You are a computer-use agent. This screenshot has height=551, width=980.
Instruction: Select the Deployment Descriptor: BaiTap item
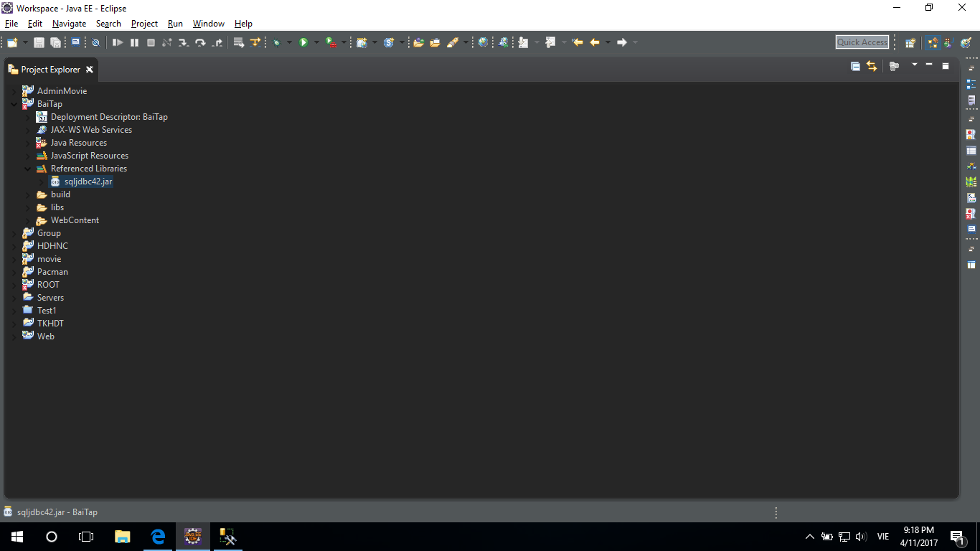[x=109, y=117]
